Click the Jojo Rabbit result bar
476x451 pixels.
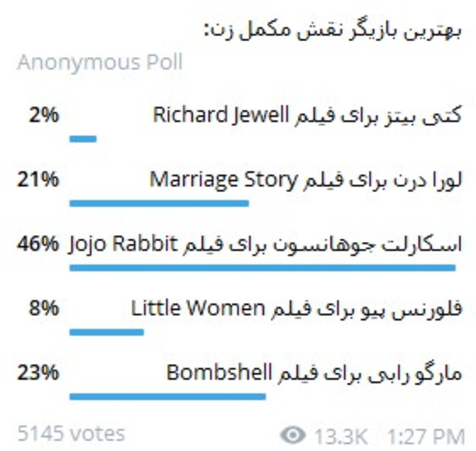(x=263, y=268)
